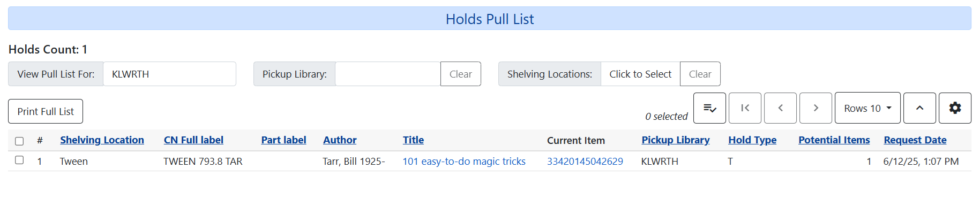980x214 pixels.
Task: Go to previous page of holds
Action: click(x=780, y=108)
